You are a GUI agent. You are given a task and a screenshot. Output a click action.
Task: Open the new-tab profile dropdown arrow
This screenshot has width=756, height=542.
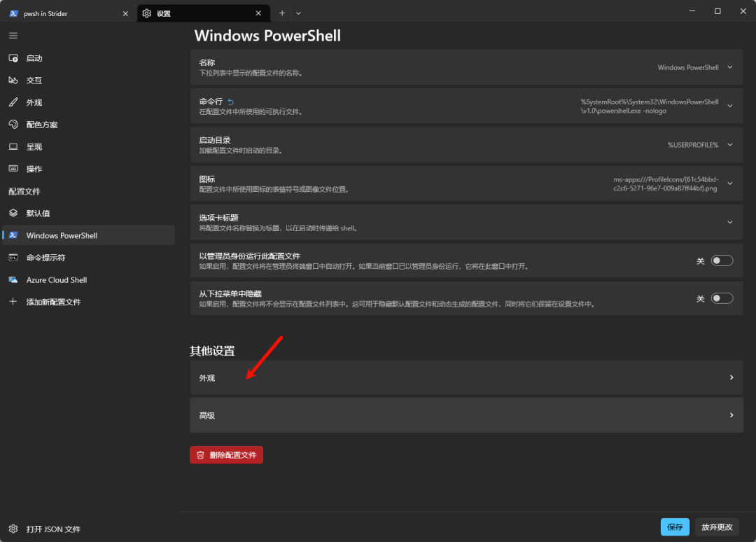(x=298, y=13)
